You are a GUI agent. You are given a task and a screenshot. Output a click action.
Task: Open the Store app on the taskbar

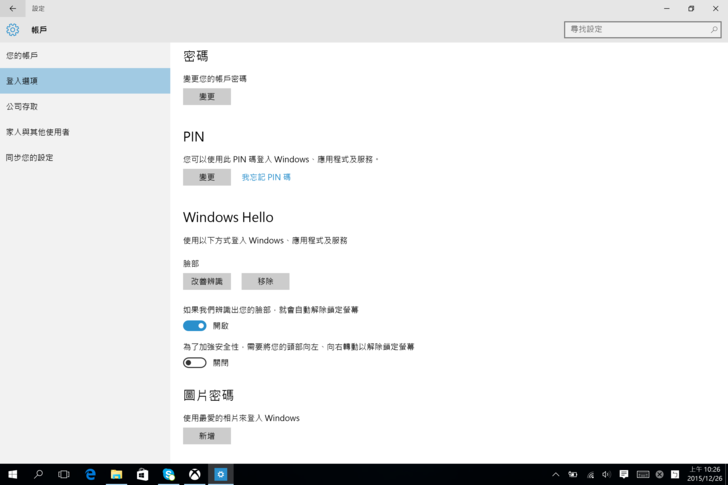pyautogui.click(x=143, y=474)
